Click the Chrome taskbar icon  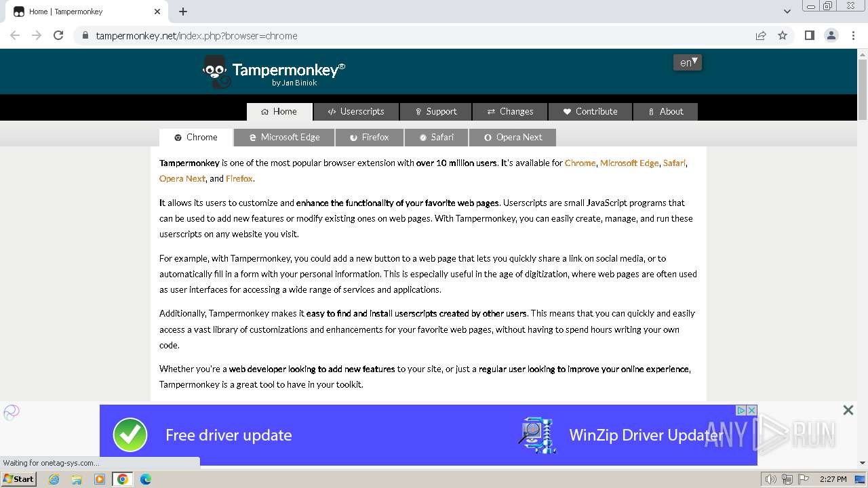[x=123, y=479]
